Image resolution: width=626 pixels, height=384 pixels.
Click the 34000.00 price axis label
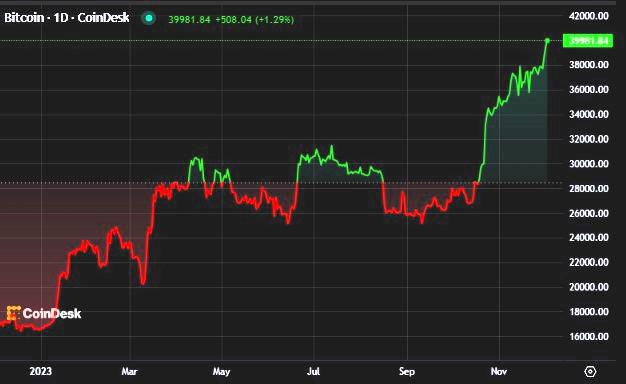589,114
